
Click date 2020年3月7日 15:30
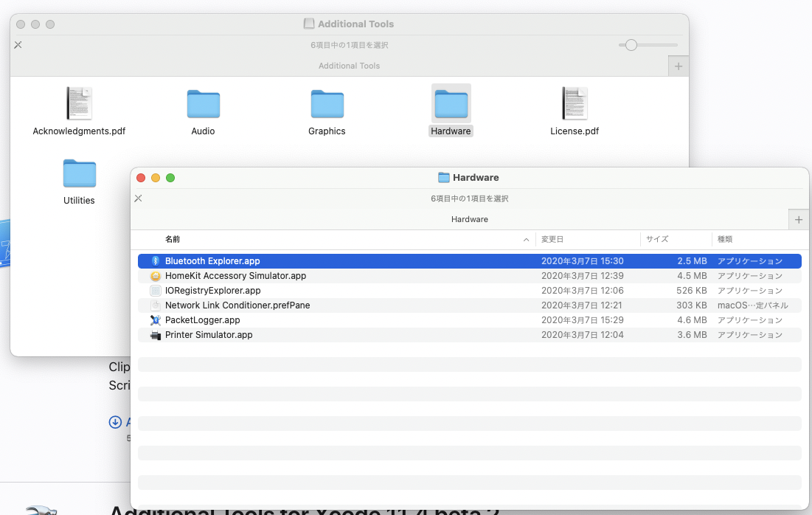(583, 261)
